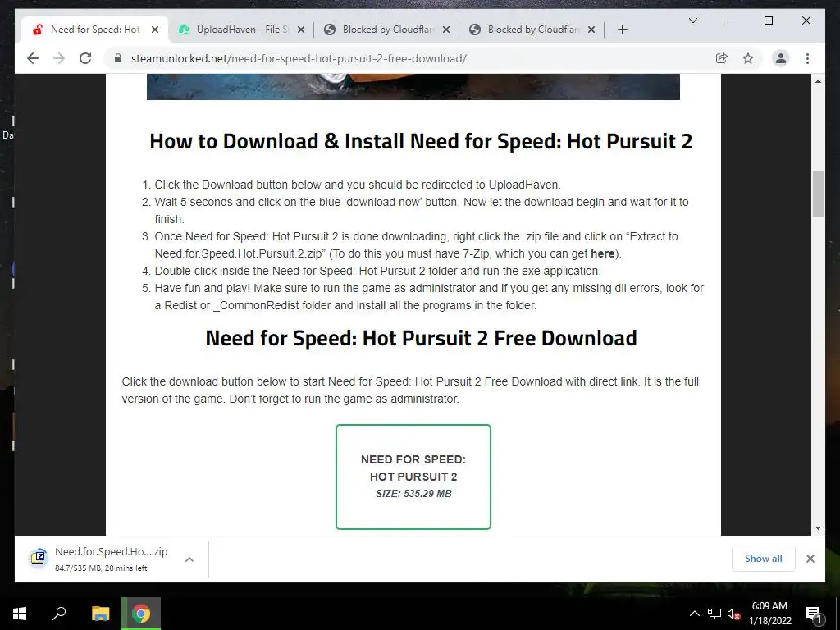Click the Show all downloads button
The height and width of the screenshot is (630, 840).
click(x=764, y=559)
